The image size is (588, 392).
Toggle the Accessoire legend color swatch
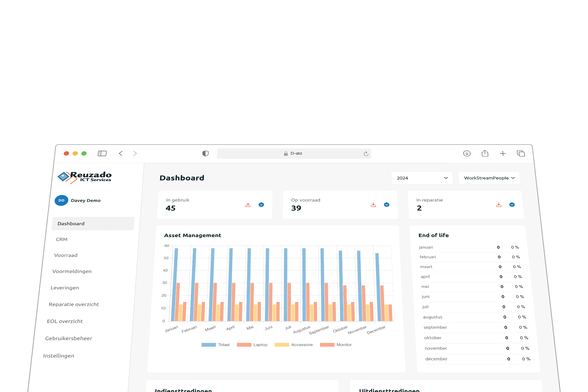pyautogui.click(x=282, y=345)
